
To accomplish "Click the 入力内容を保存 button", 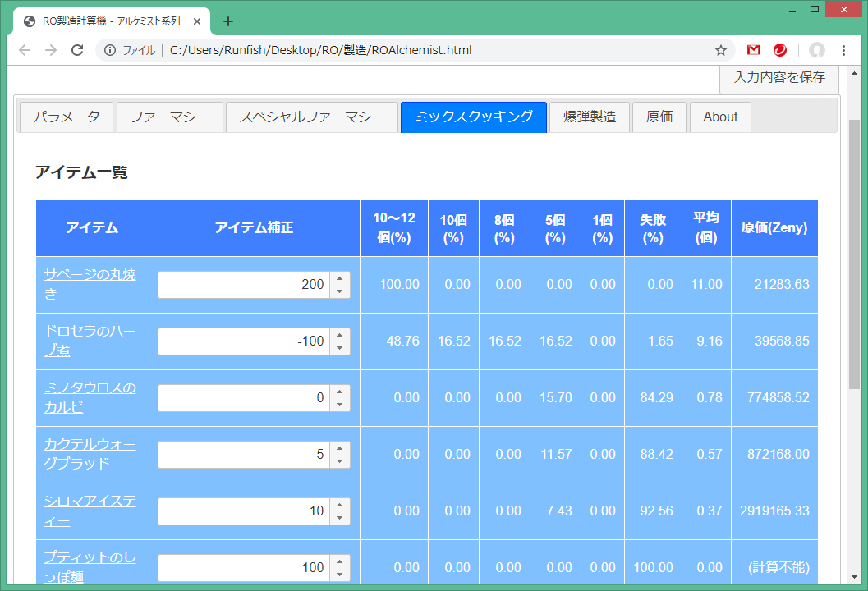I will tap(778, 77).
